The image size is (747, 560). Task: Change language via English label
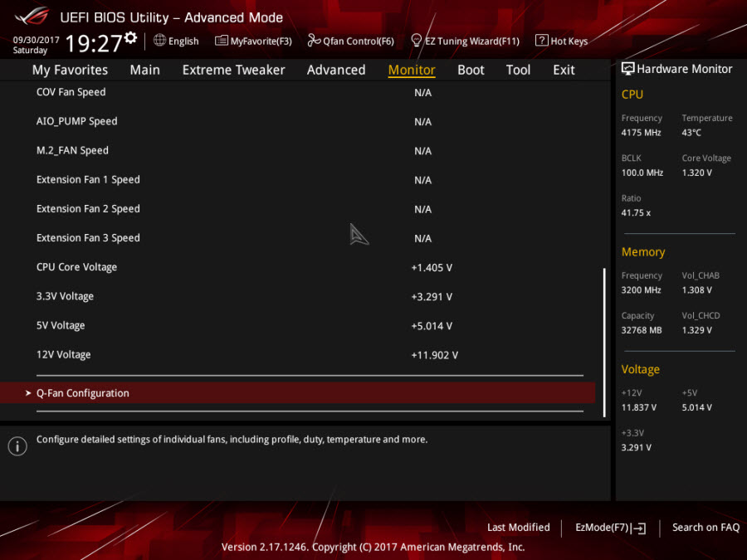tap(183, 41)
